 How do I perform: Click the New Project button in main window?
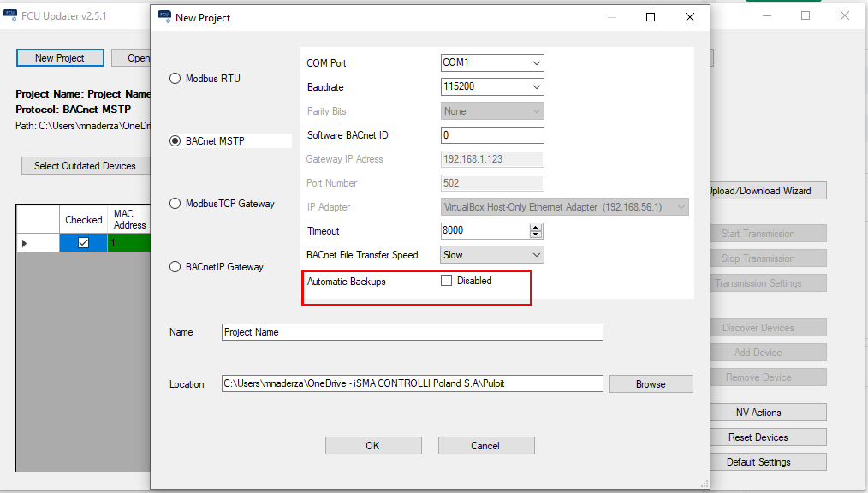(60, 58)
